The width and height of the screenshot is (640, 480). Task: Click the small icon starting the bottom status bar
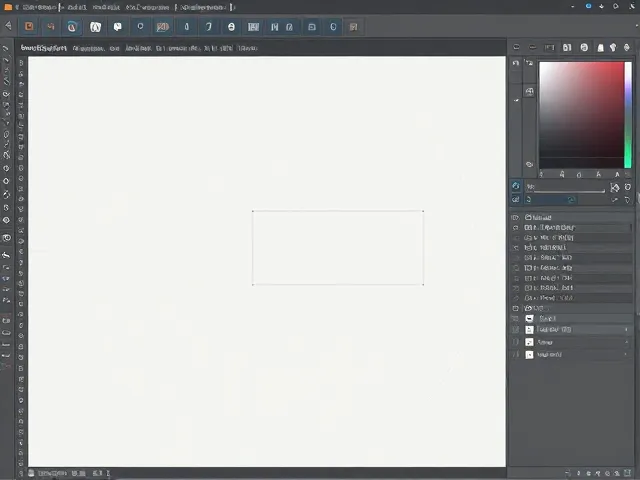(31, 473)
